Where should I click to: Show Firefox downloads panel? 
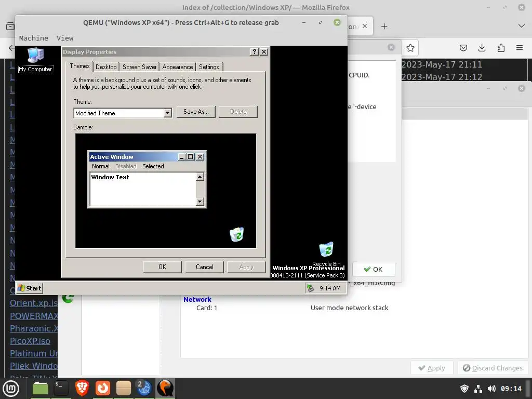[x=482, y=48]
